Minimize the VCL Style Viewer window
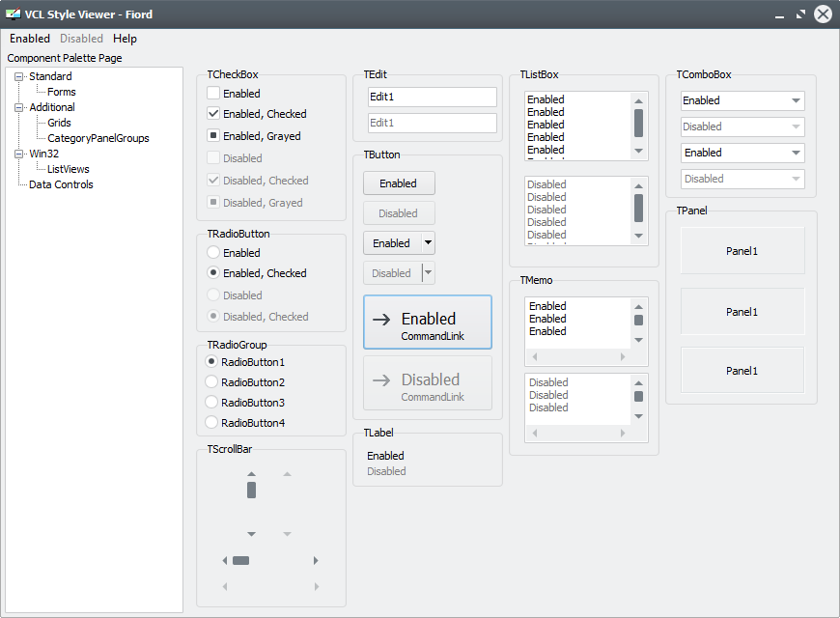 pyautogui.click(x=779, y=15)
